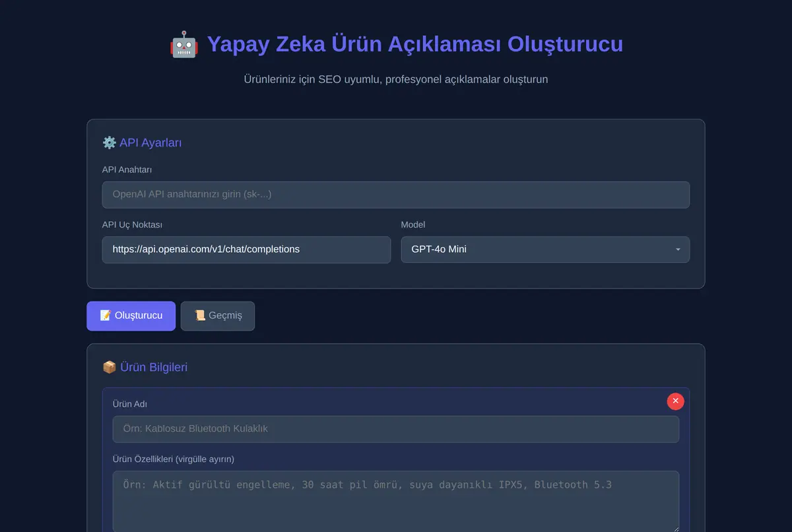
Task: Click the 'API Ayarları' section heading
Action: coord(150,143)
